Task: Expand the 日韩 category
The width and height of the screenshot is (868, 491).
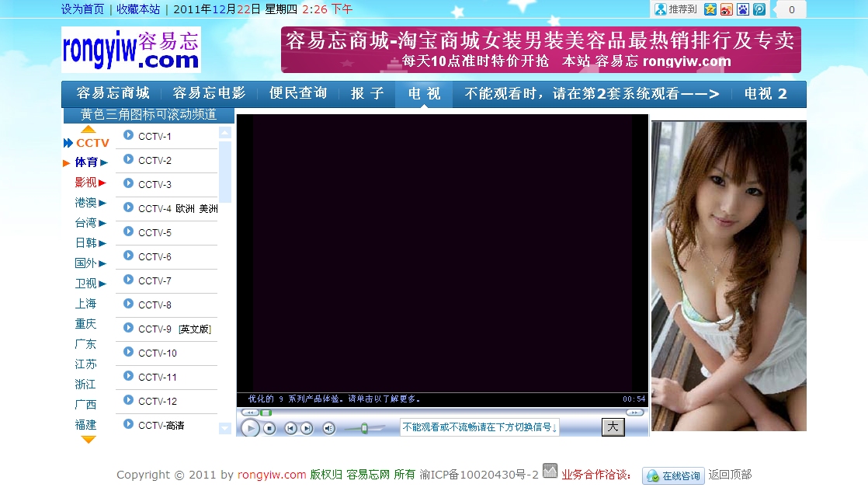Action: (90, 242)
